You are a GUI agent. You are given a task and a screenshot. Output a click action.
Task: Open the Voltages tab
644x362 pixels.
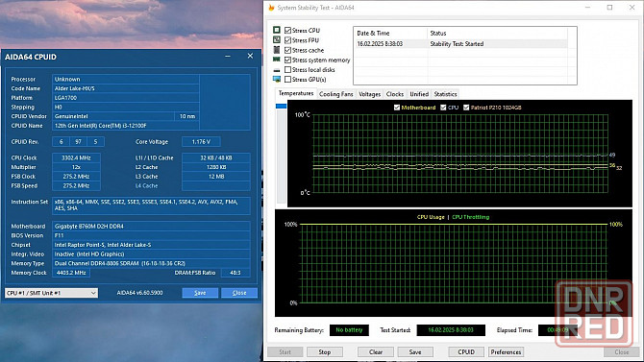tap(370, 94)
